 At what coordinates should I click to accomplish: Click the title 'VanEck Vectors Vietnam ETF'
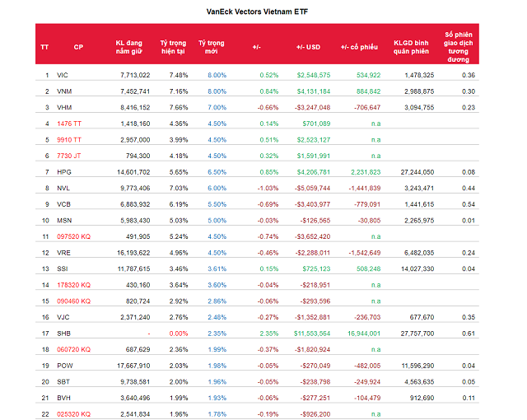[x=257, y=12]
